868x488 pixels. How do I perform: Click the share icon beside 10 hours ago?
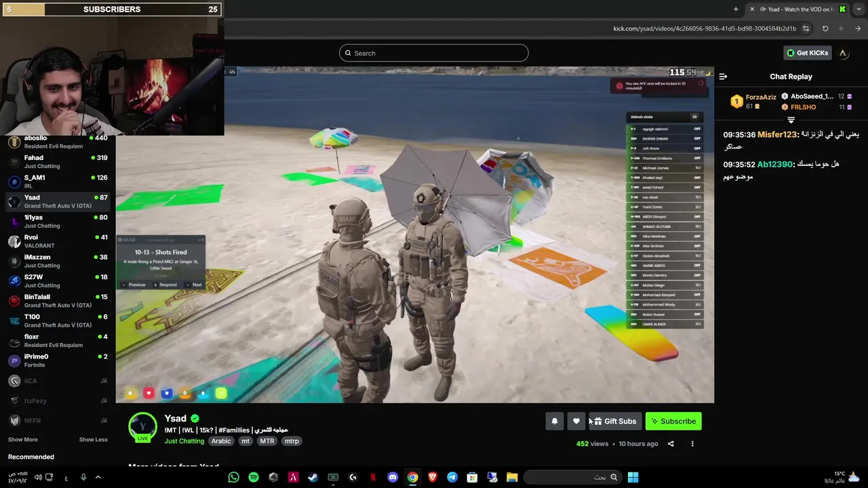[671, 444]
